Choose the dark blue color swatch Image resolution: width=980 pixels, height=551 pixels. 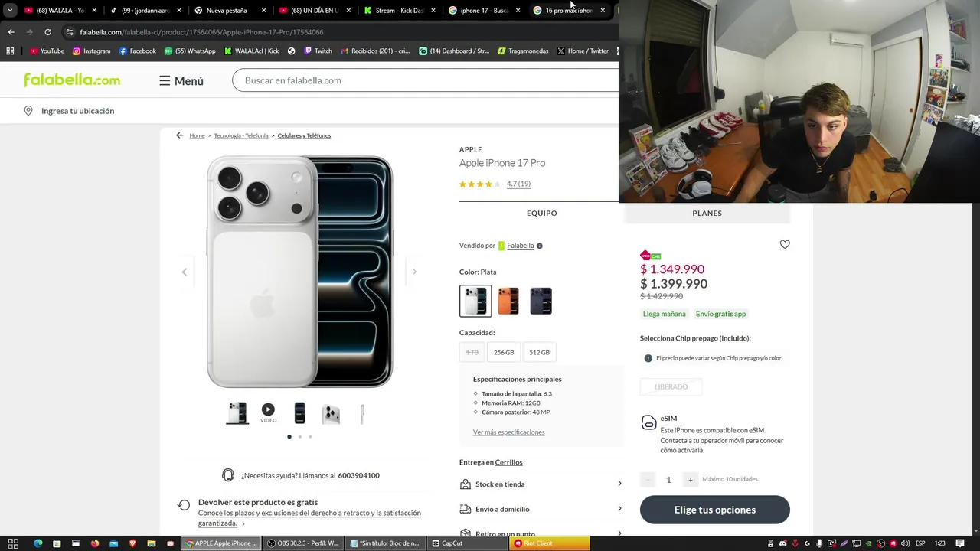pos(541,301)
